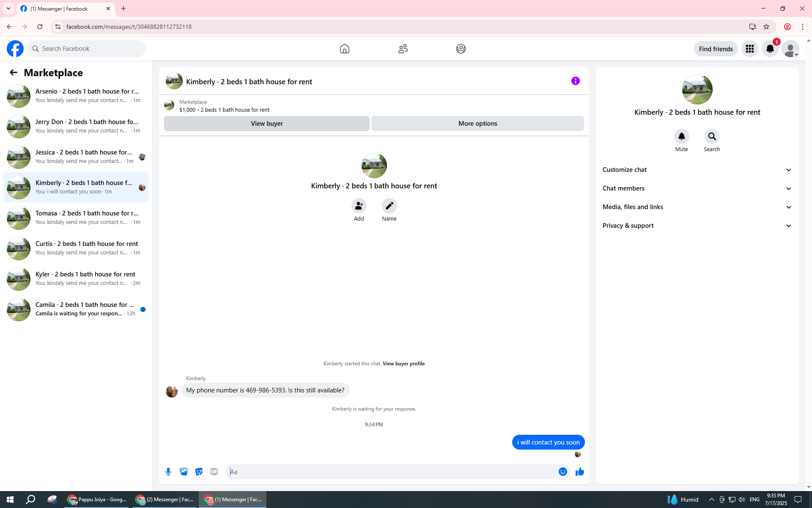
Task: Open Chrome's three-dot menu
Action: click(803, 27)
